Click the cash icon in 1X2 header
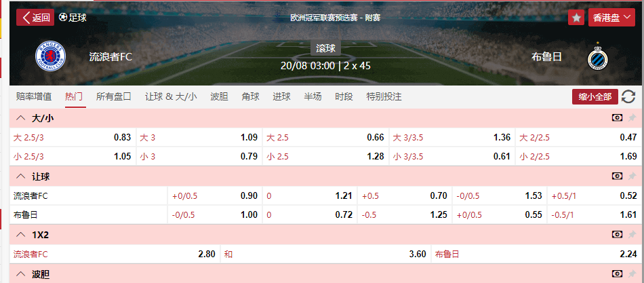This screenshot has width=644, height=283. tap(617, 234)
